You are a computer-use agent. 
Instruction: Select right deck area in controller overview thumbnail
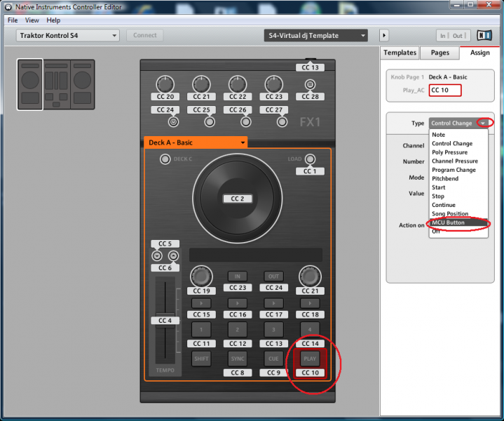point(82,84)
